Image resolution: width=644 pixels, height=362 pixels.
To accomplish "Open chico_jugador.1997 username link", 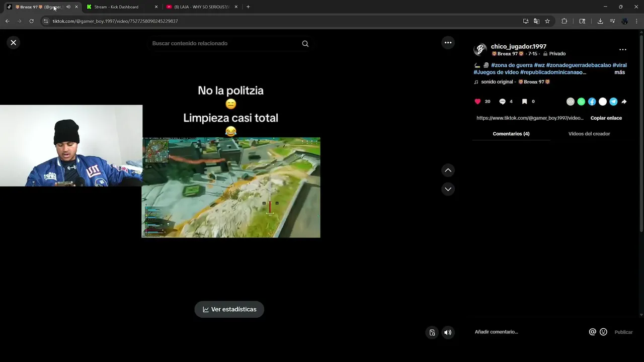I will pyautogui.click(x=519, y=46).
